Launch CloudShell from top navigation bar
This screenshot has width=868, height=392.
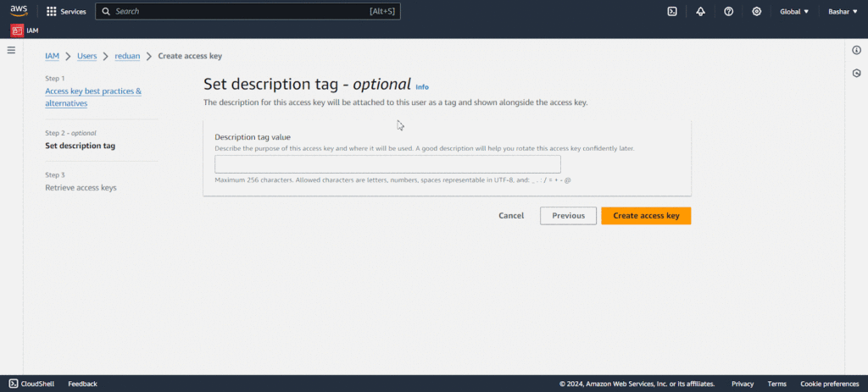(671, 12)
